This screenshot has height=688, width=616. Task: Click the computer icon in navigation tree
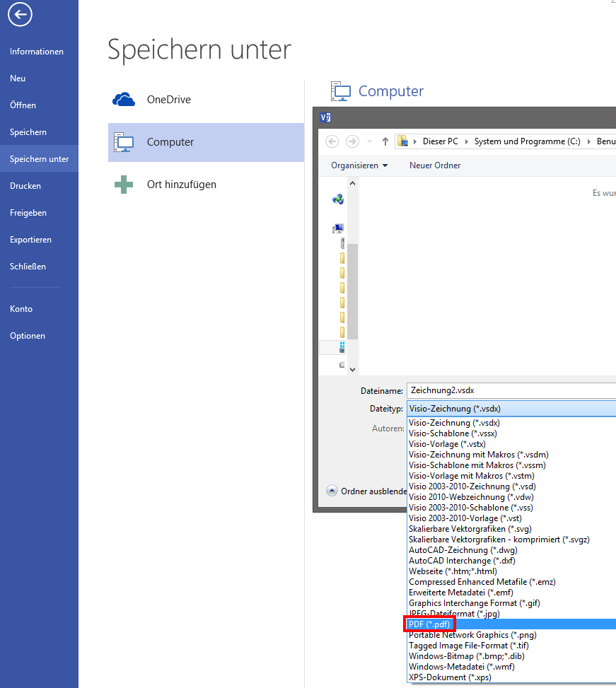click(338, 228)
